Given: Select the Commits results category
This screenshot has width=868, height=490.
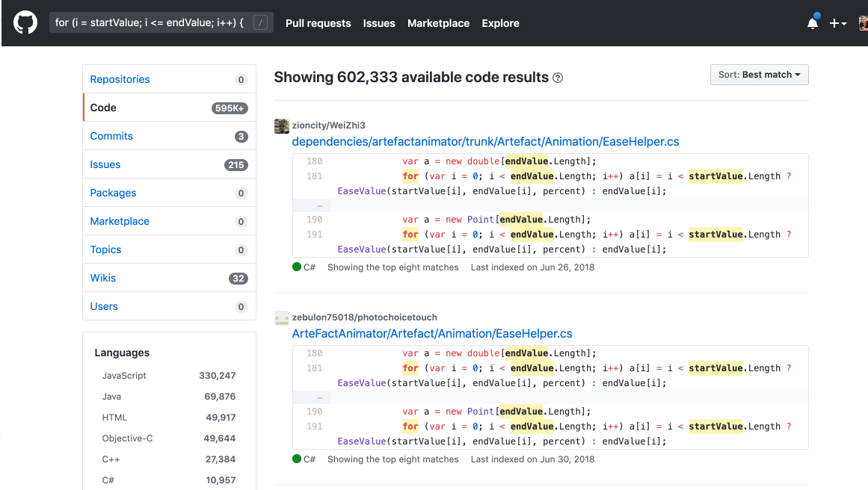Looking at the screenshot, I should click(111, 136).
